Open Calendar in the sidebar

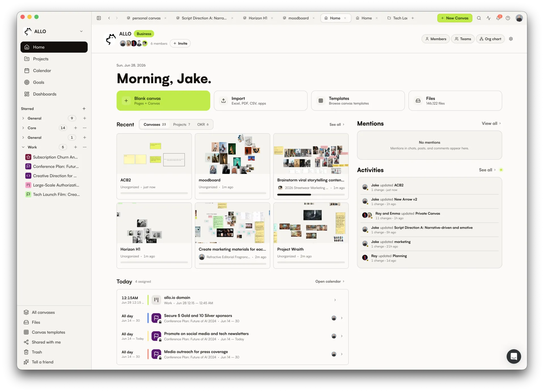[x=54, y=70]
